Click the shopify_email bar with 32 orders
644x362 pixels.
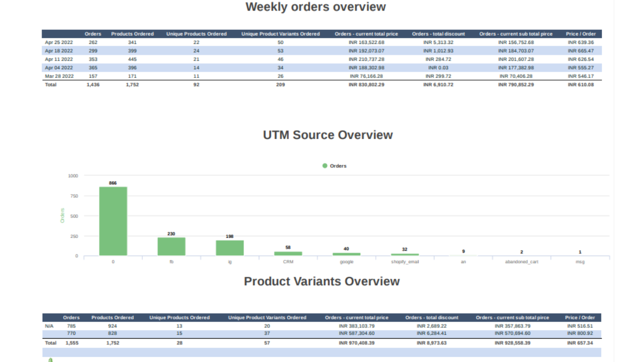(405, 255)
